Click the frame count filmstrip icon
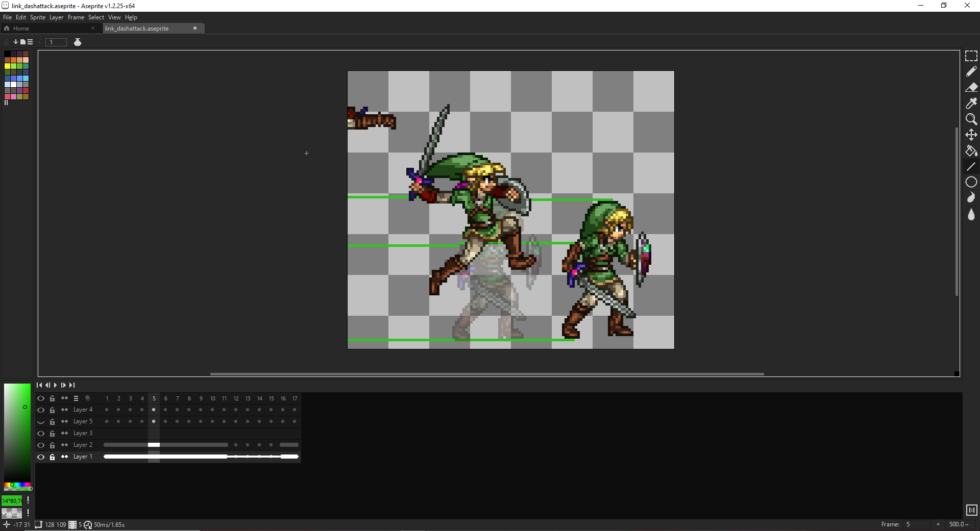980x531 pixels. [x=72, y=524]
